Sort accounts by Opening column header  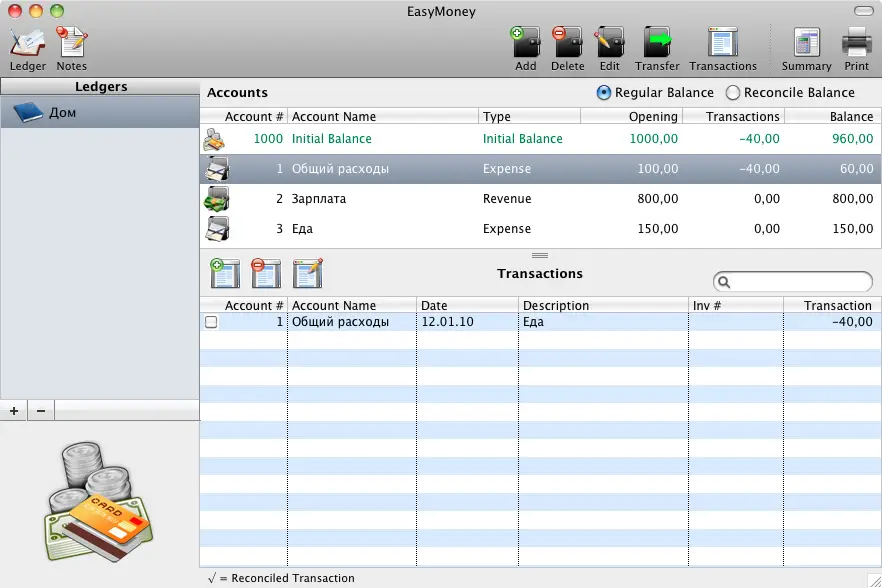[631, 116]
